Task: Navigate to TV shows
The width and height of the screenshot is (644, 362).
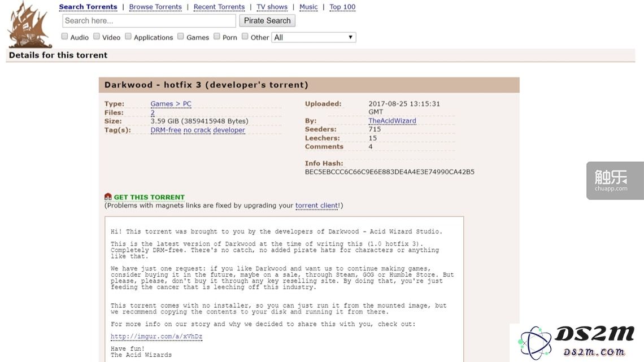Action: tap(272, 7)
